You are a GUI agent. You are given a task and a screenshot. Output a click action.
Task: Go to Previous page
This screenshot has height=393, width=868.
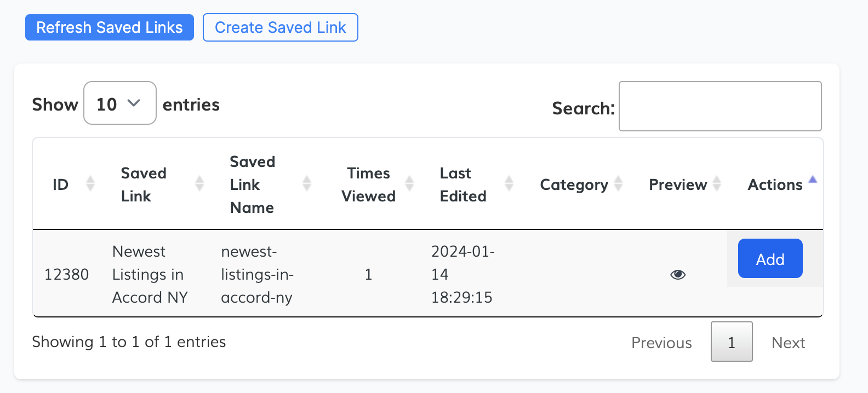[661, 343]
